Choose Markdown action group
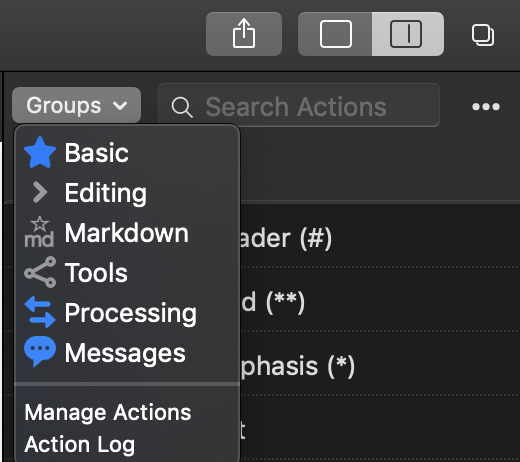This screenshot has width=520, height=462. tap(127, 232)
